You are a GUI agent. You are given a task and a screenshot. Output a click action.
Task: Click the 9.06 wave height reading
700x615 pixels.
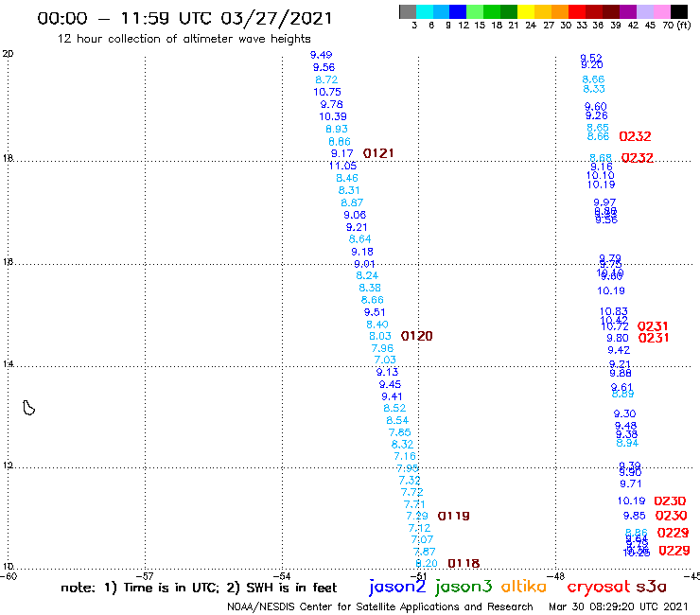pos(355,215)
